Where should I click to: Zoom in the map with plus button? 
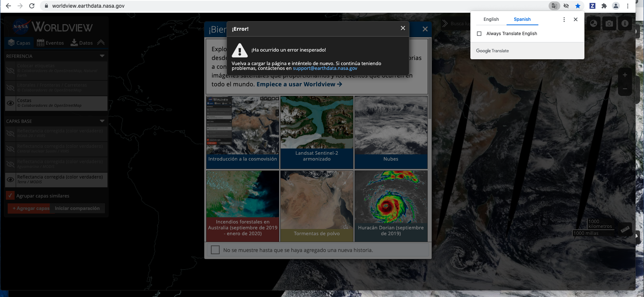pos(625,75)
